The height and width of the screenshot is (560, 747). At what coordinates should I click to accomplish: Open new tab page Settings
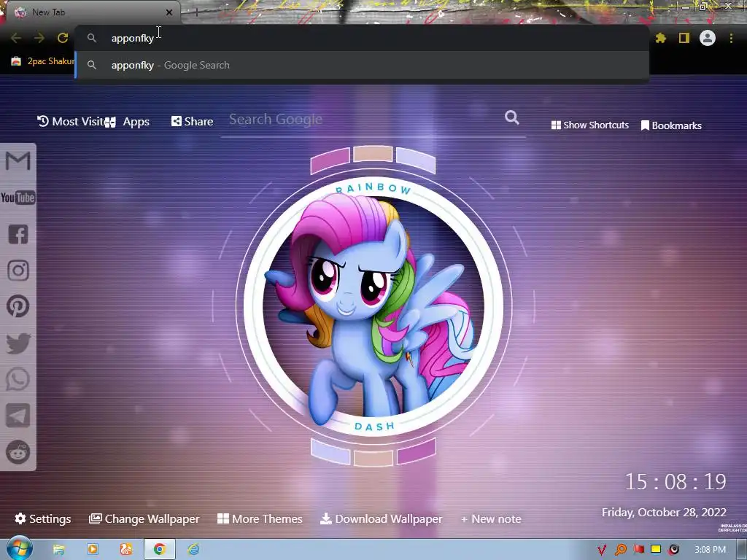[x=43, y=518]
